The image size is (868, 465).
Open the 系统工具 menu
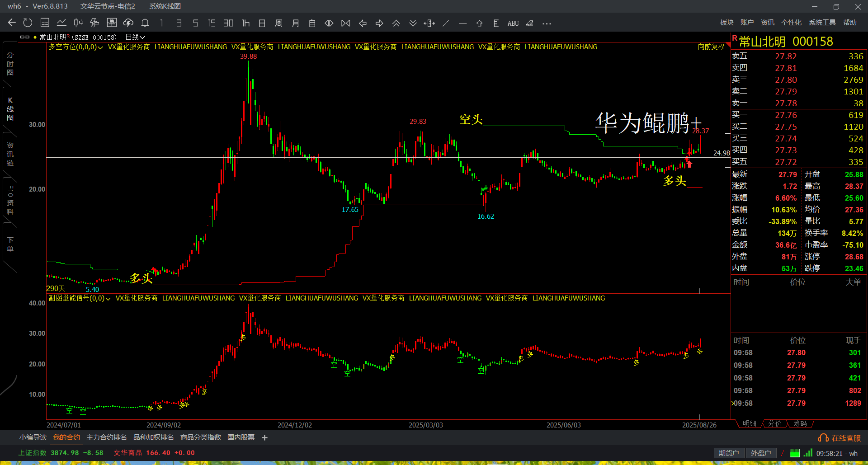[822, 23]
